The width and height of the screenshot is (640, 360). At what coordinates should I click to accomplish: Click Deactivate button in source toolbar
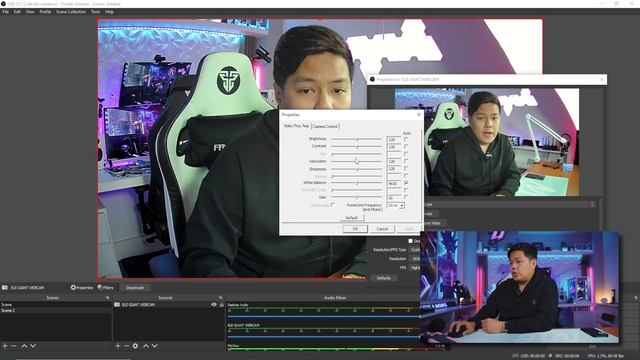click(x=135, y=288)
